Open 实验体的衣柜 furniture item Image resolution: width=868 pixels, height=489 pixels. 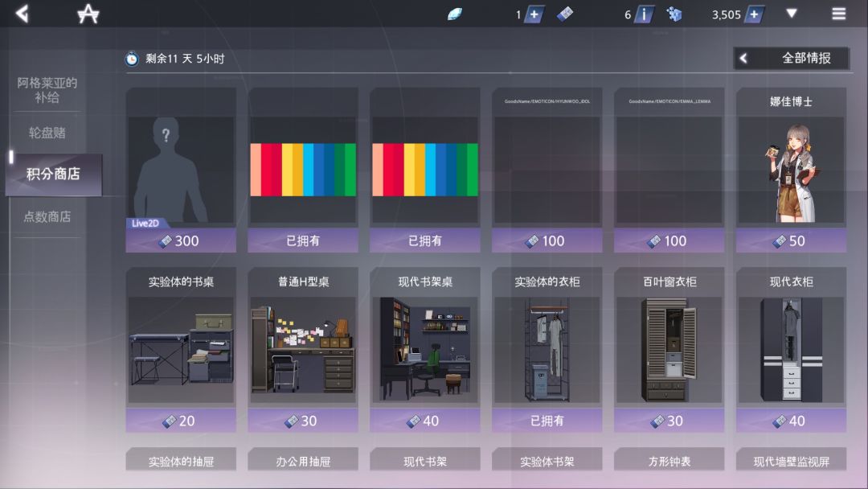coord(547,349)
